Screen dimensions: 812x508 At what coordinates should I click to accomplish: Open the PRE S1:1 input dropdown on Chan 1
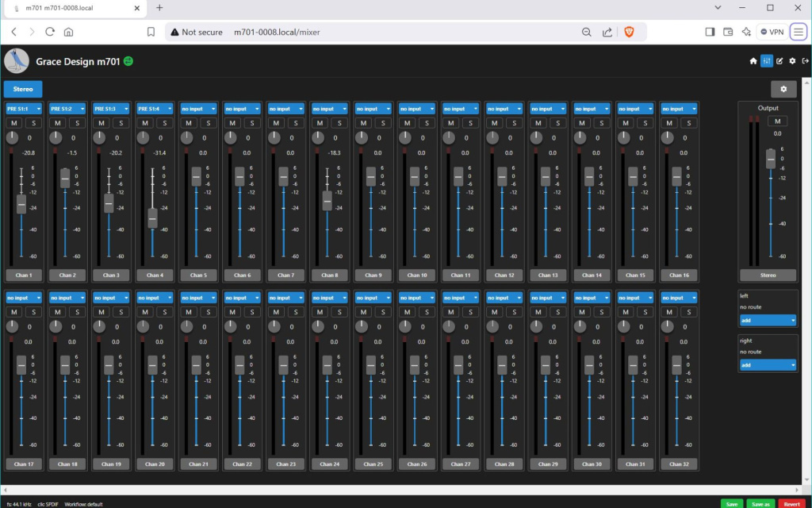pyautogui.click(x=22, y=109)
